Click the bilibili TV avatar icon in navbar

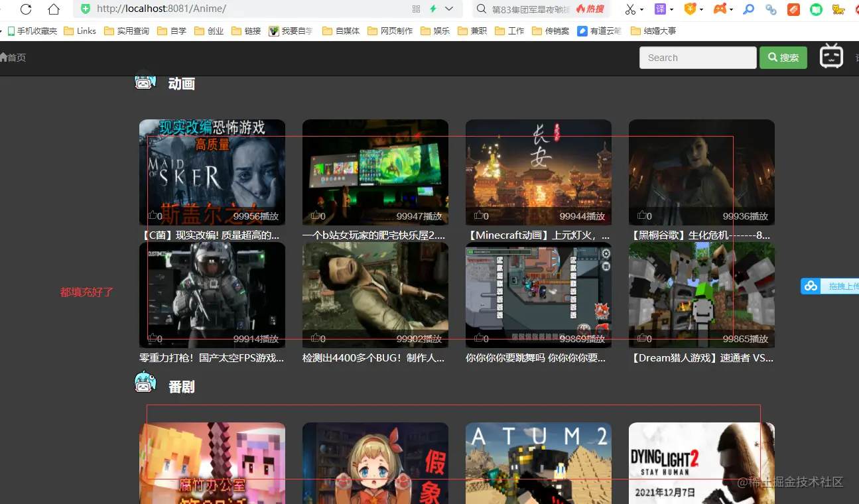pos(831,56)
